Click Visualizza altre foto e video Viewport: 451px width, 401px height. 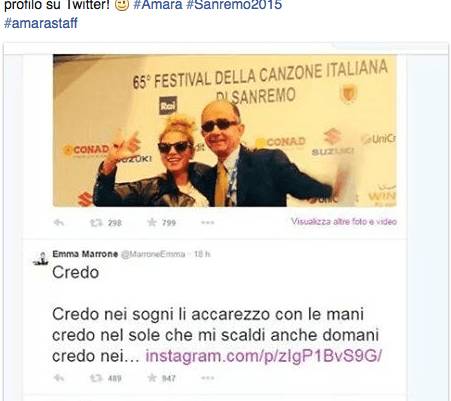[x=344, y=222]
